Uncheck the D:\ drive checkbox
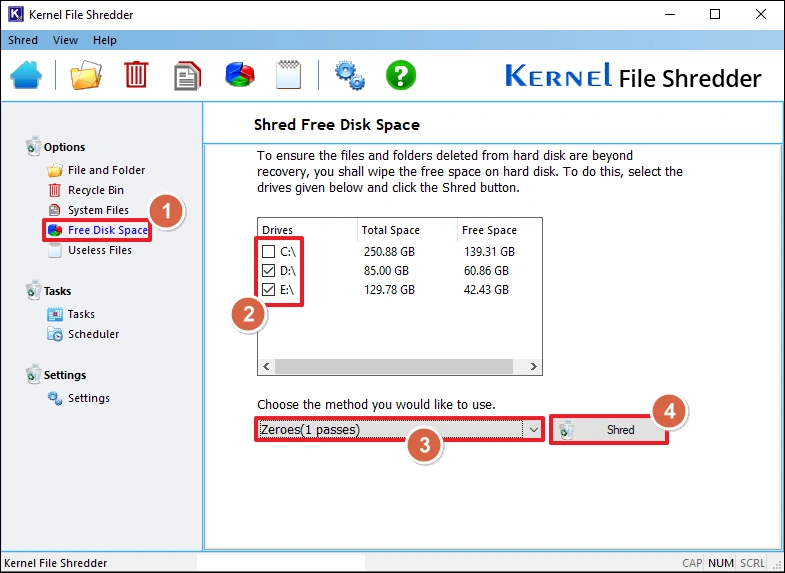Screen dimensions: 785x573 [269, 271]
